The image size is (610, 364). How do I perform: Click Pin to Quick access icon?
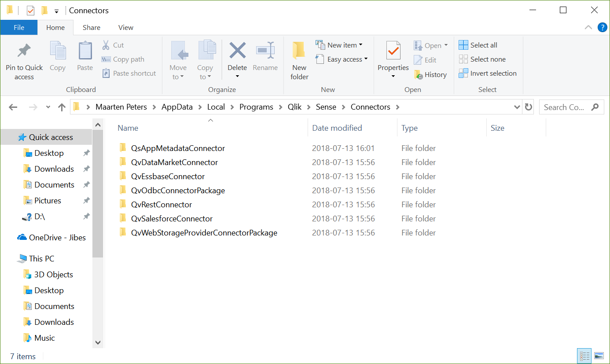coord(24,51)
